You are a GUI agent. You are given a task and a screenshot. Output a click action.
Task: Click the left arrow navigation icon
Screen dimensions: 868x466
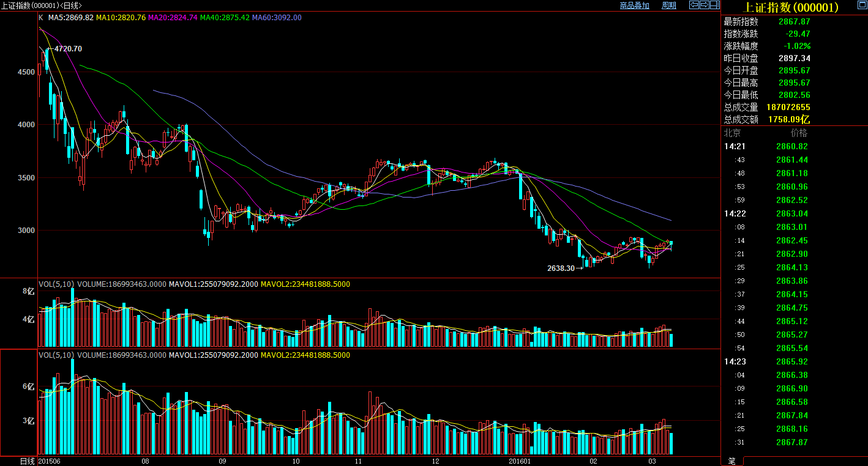694,5
